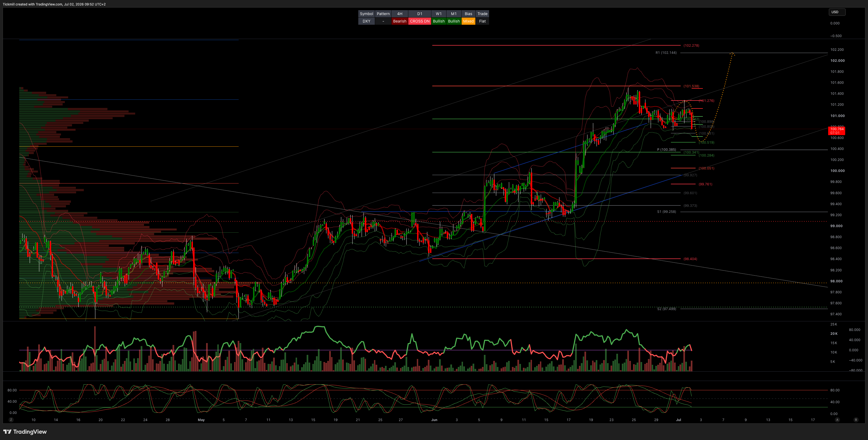Open the USD currency selector
868x440 pixels.
837,12
